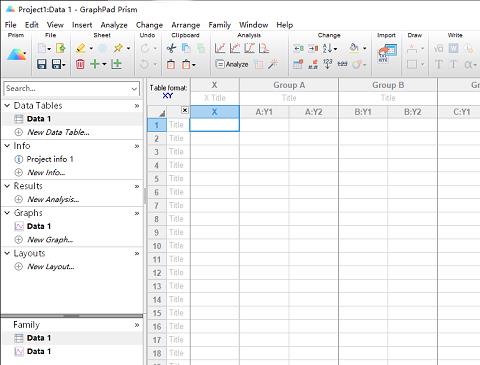Viewport: 480px width, 365px height.
Task: Click the second curve fit icon in Analysis
Action: 235,48
